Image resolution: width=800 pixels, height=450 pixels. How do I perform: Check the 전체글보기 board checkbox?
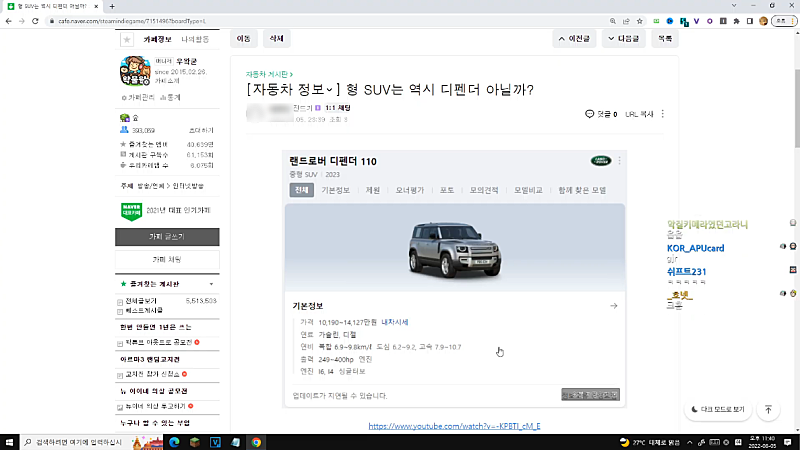click(121, 301)
